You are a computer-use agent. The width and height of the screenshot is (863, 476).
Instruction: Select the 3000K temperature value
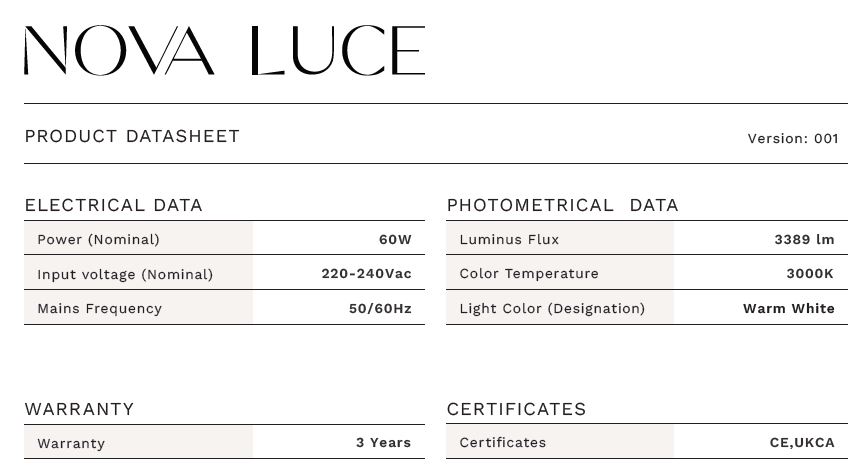click(x=810, y=273)
